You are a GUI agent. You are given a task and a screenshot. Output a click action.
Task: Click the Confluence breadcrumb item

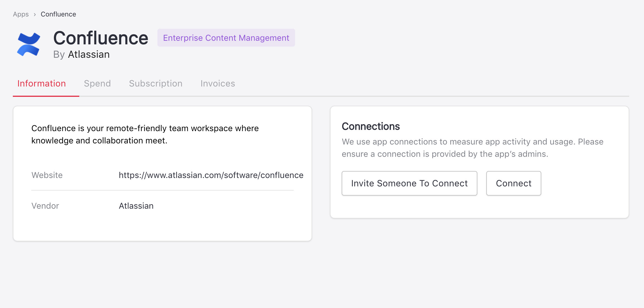(x=58, y=14)
